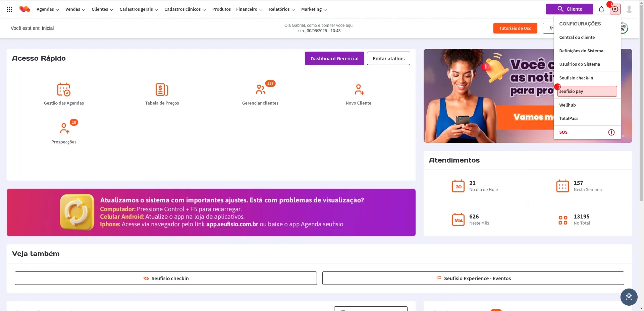644x311 pixels.
Task: Select seufisio pay in Configurações
Action: point(587,91)
